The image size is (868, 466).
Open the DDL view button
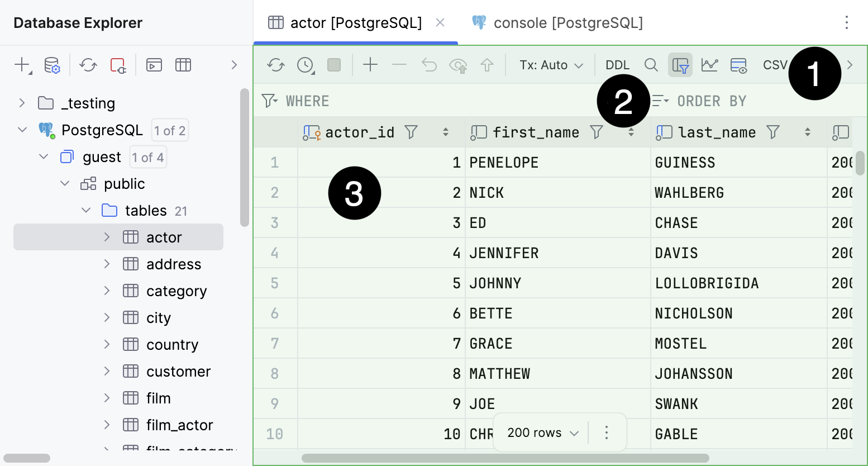point(617,65)
